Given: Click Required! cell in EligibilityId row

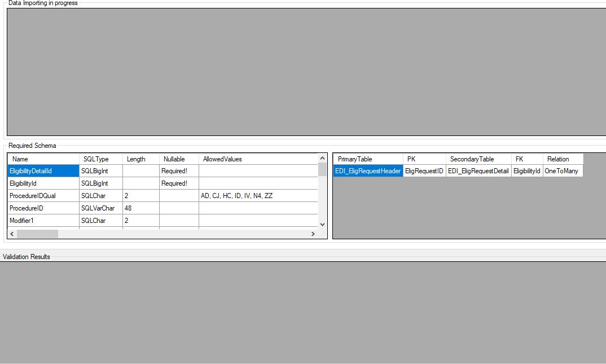Looking at the screenshot, I should point(179,183).
